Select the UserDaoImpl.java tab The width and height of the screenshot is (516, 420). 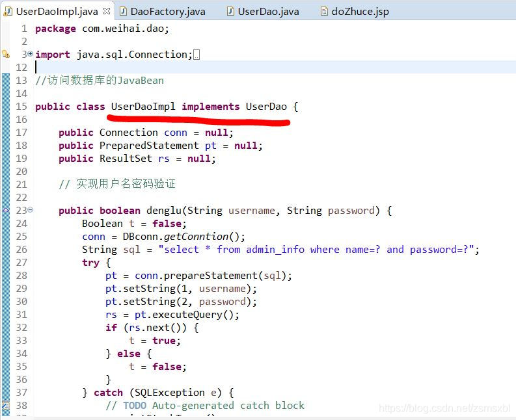click(57, 12)
